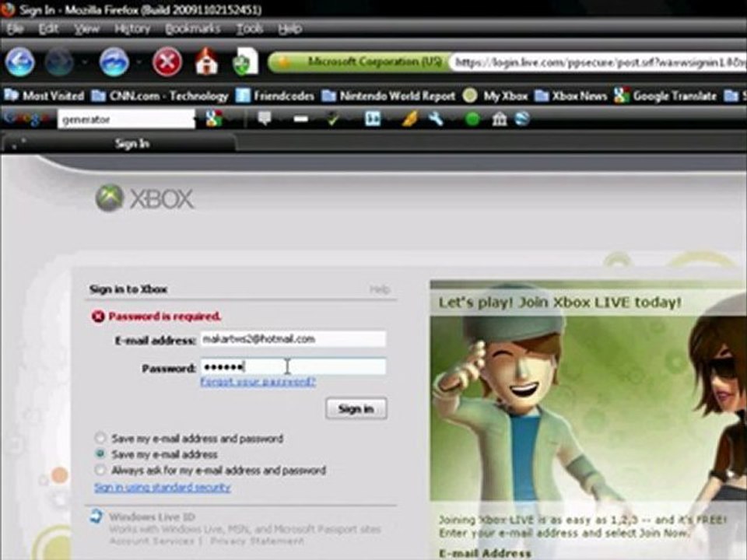Reload the page with the blue Refresh button
The height and width of the screenshot is (560, 747).
pos(114,62)
